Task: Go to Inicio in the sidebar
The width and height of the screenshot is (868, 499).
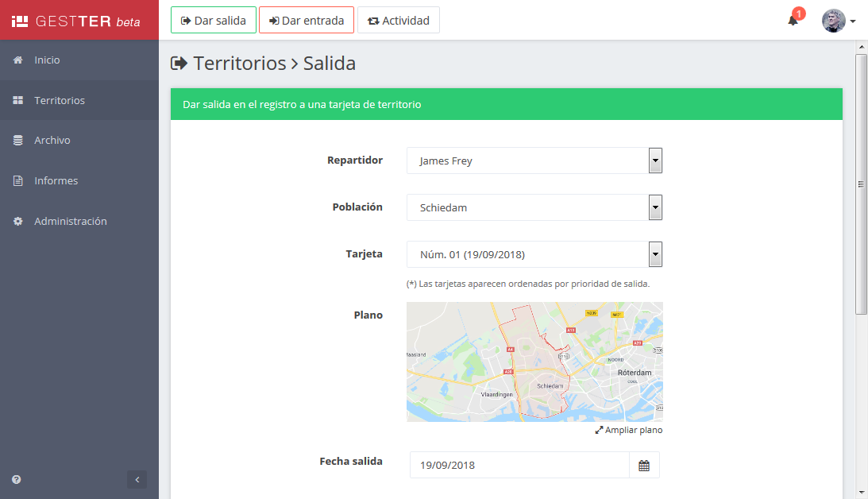Action: pos(79,60)
